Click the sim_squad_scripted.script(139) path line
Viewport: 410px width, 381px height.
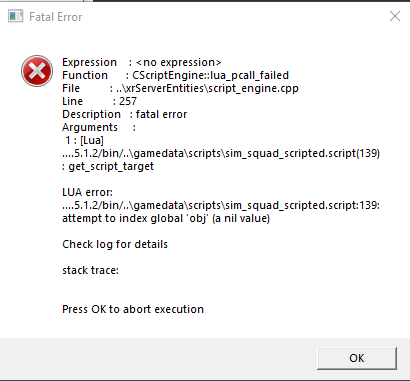221,153
